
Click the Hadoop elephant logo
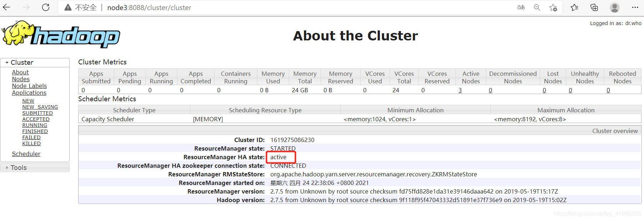click(61, 34)
